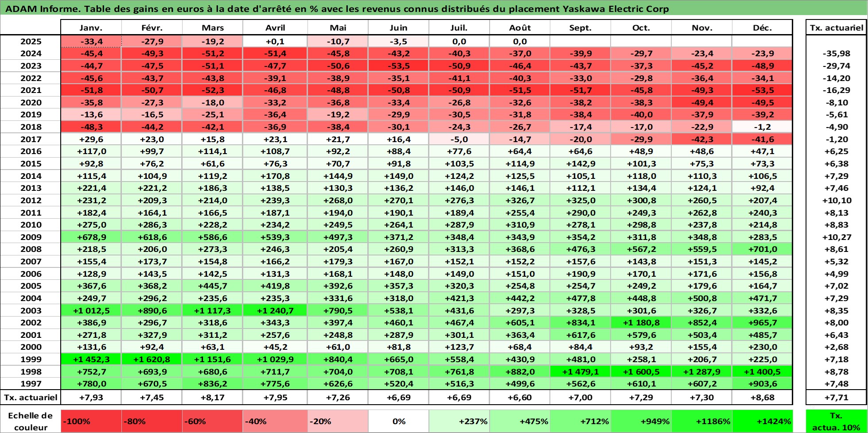Select the 1999 row label
This screenshot has width=868, height=433.
31,359
